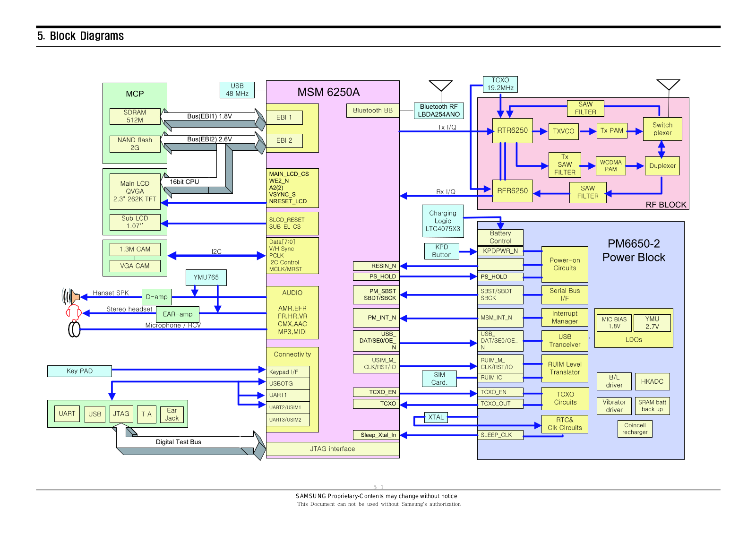Click the HKADC block
The height and width of the screenshot is (535, 756).
(652, 381)
